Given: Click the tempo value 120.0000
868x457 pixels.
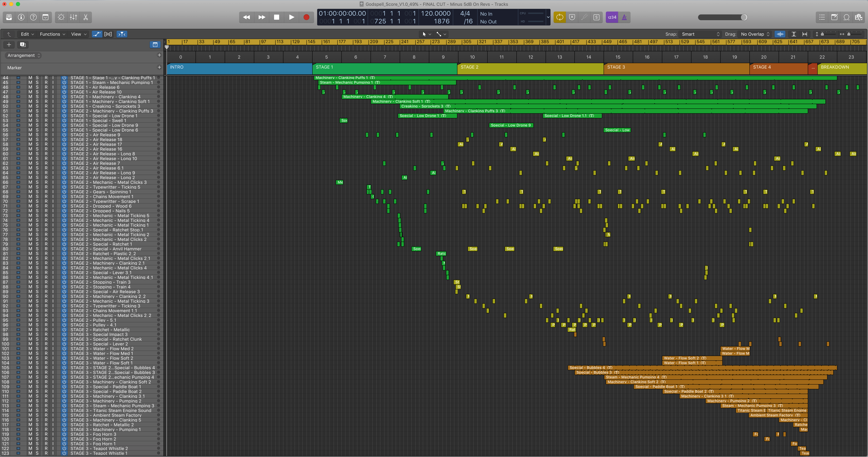Looking at the screenshot, I should pos(435,13).
